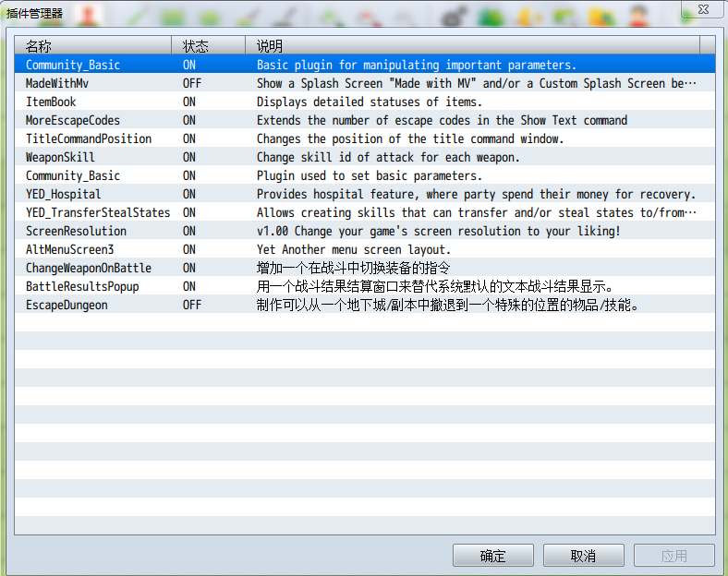Select the MoreEscapeCodes plugin row
This screenshot has width=728, height=576.
tap(365, 120)
